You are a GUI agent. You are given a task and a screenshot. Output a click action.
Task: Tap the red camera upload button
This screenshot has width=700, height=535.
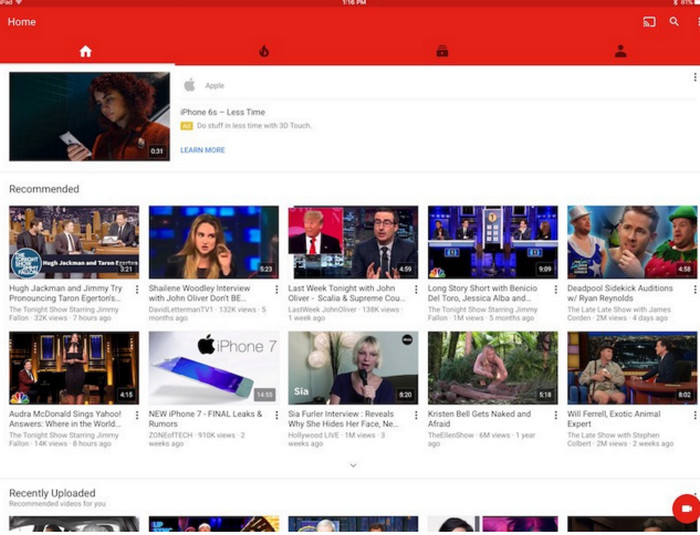(686, 509)
